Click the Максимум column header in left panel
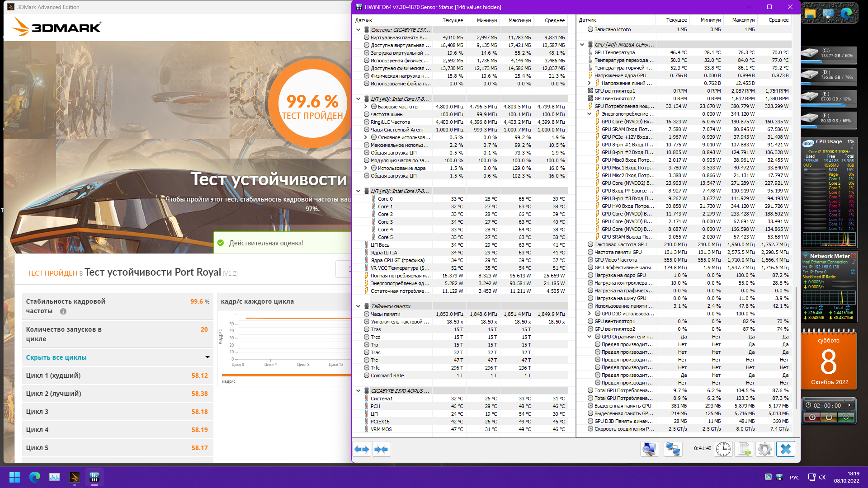Viewport: 868px width, 488px height. click(519, 20)
